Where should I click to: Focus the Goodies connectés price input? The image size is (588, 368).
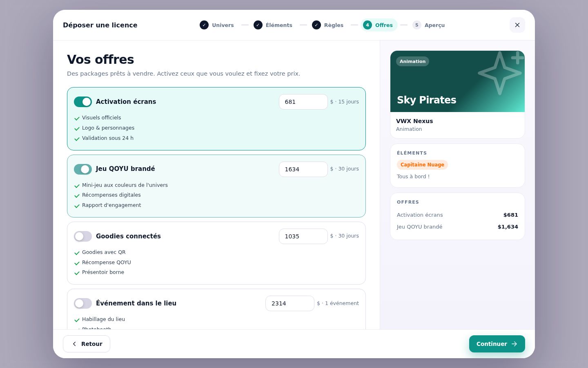(x=303, y=236)
